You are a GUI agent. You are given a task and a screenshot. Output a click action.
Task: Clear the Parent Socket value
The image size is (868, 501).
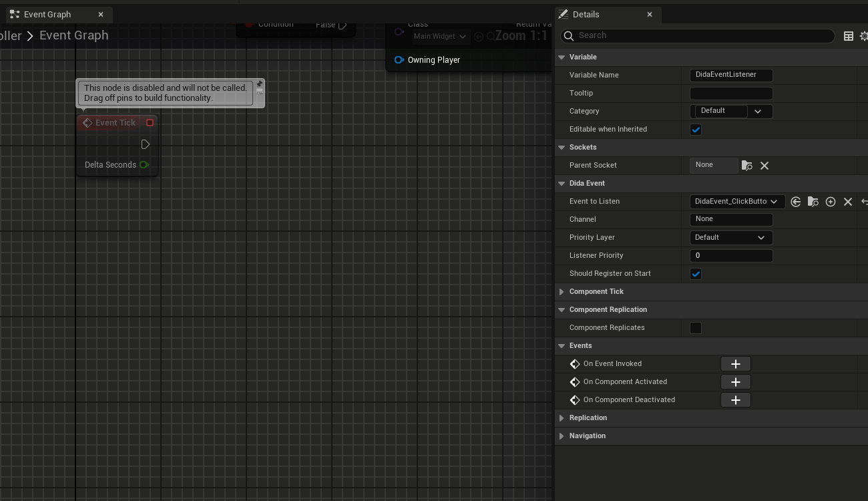[765, 166]
